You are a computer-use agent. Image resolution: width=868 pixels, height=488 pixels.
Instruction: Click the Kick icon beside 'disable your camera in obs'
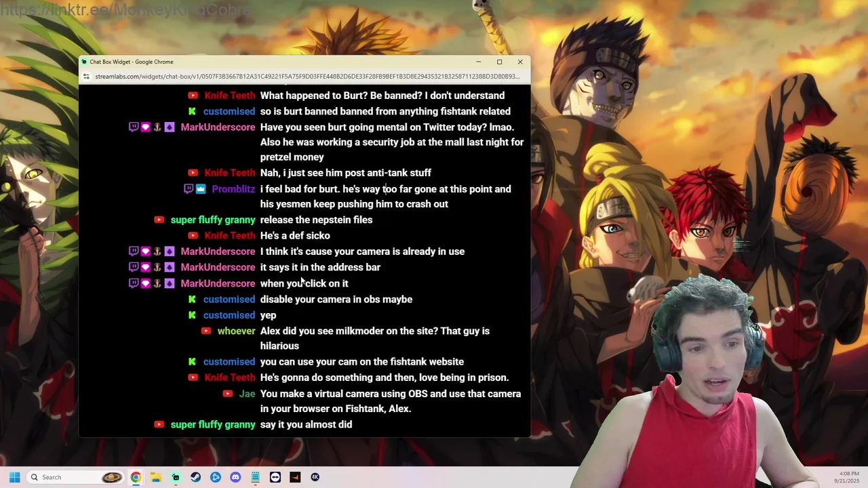(192, 299)
